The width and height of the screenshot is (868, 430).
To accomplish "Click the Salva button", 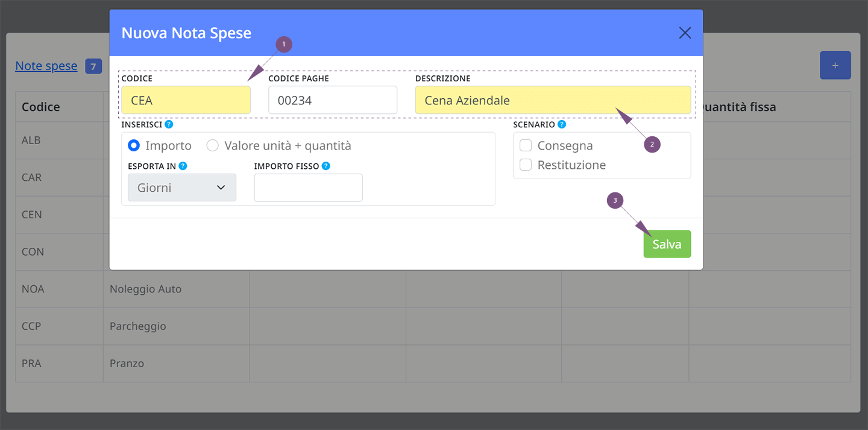I will click(667, 244).
